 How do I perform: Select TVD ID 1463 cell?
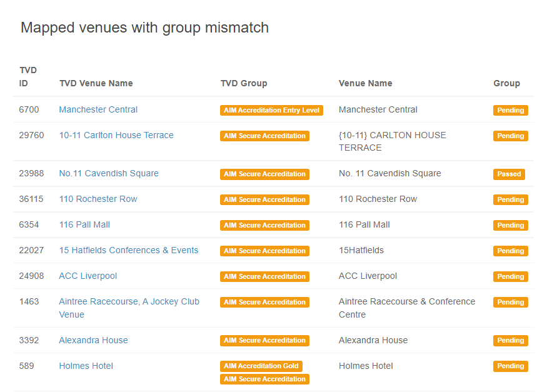pos(29,301)
